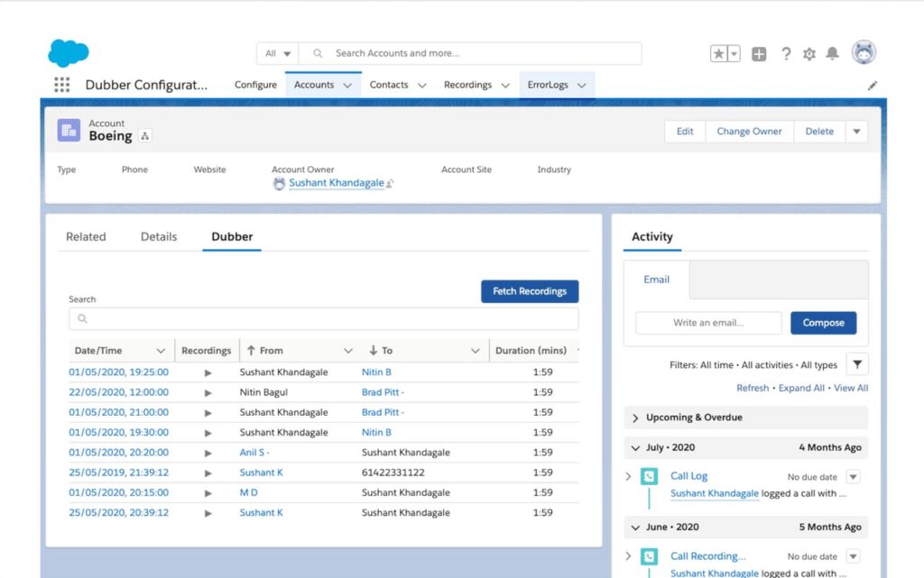
Task: Open the Contacts nav tab
Action: coord(389,85)
